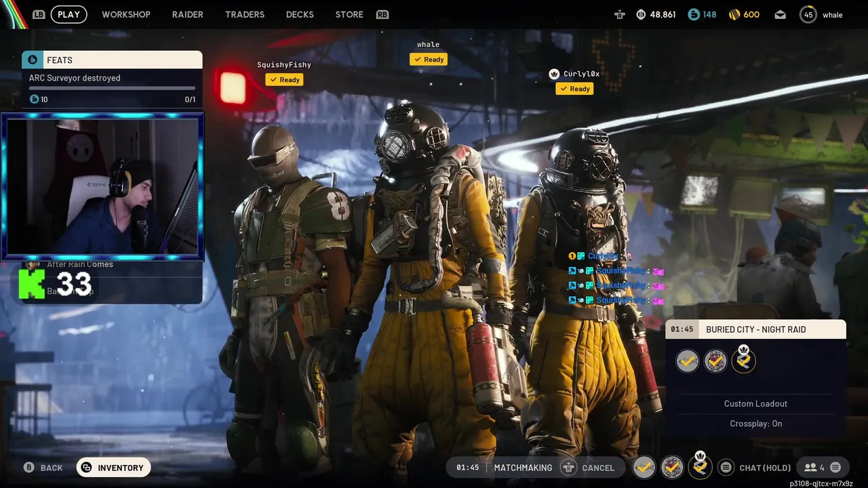The image size is (868, 488).
Task: Click the MATCHMAKING status text
Action: pos(523,468)
